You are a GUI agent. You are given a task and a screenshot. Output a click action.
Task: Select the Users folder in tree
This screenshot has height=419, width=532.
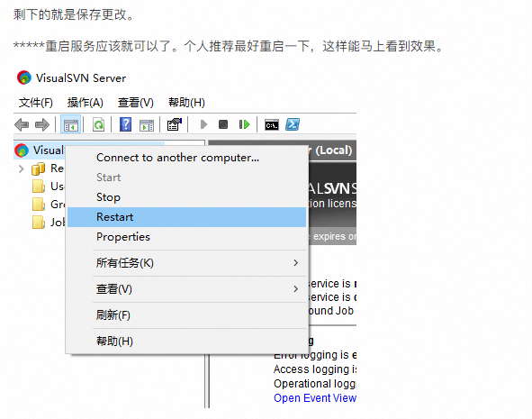[x=48, y=186]
